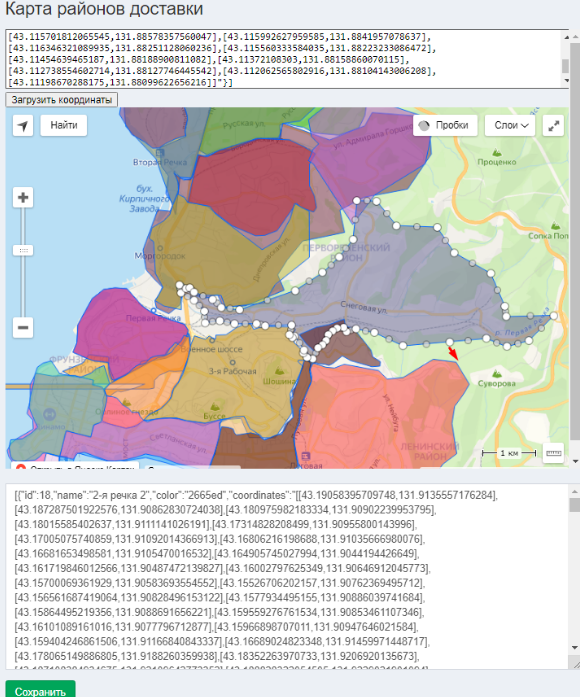This screenshot has height=697, width=580.
Task: Click up arrow of top textarea scrollbar
Action: pyautogui.click(x=566, y=37)
